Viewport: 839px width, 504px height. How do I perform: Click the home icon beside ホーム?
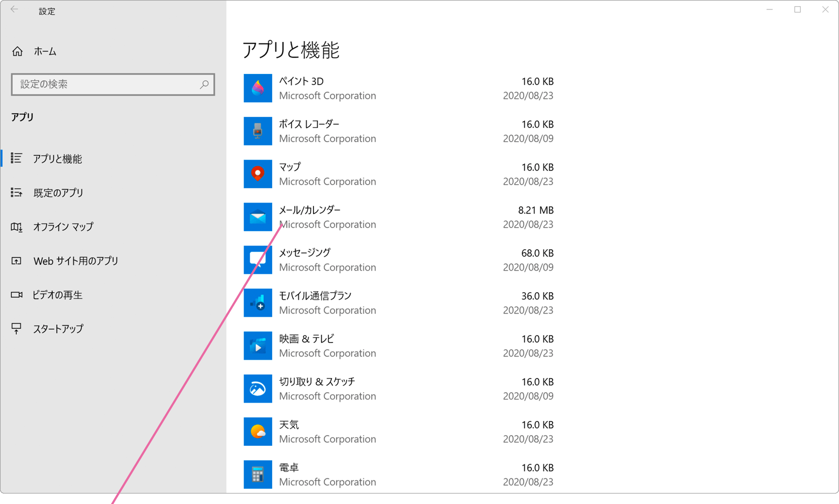(17, 51)
